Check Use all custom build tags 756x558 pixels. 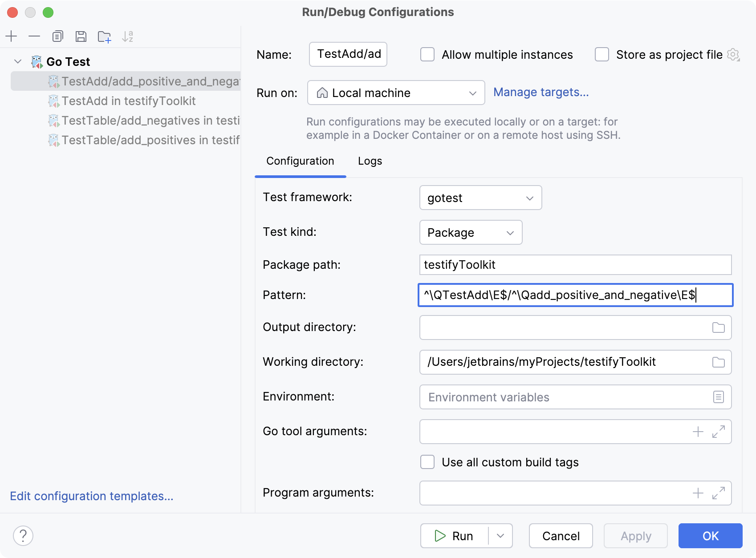coord(427,462)
